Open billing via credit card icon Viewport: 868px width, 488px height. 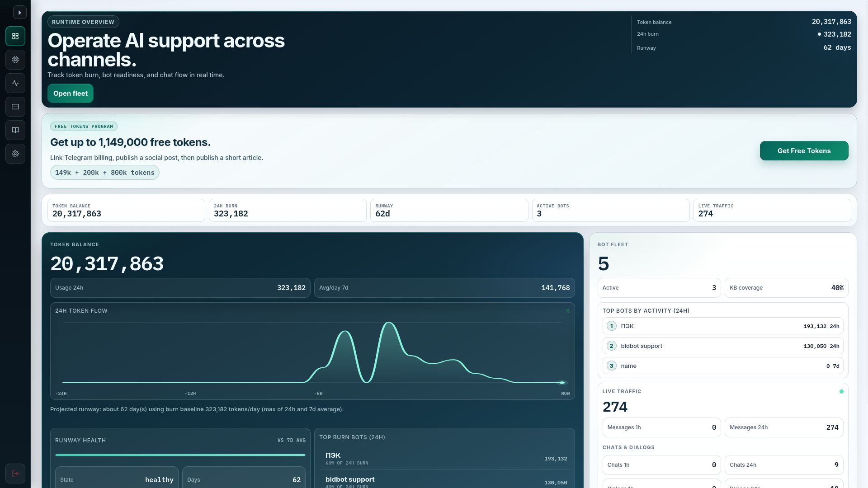[15, 107]
